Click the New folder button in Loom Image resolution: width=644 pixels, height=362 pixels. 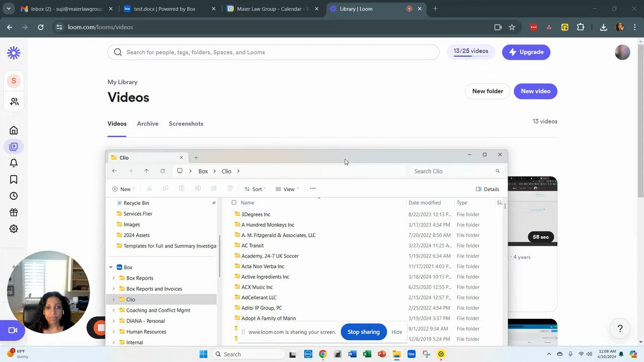488,91
